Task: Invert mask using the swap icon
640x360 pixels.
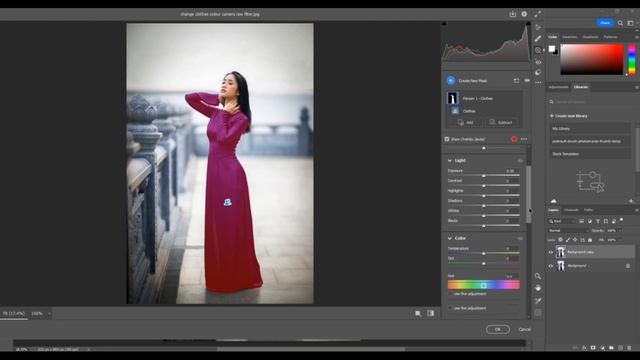Action: tap(516, 80)
